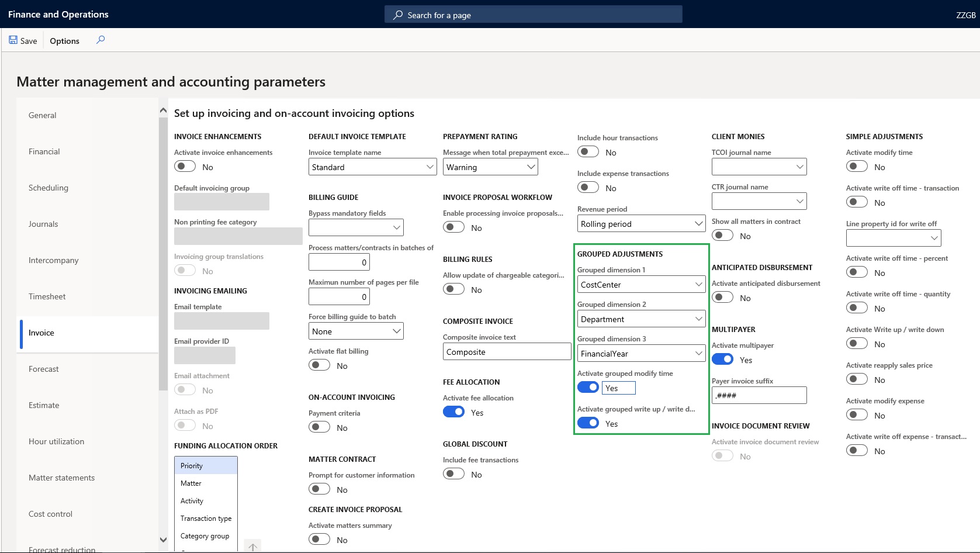Turn off Activate multipayer switch

722,360
